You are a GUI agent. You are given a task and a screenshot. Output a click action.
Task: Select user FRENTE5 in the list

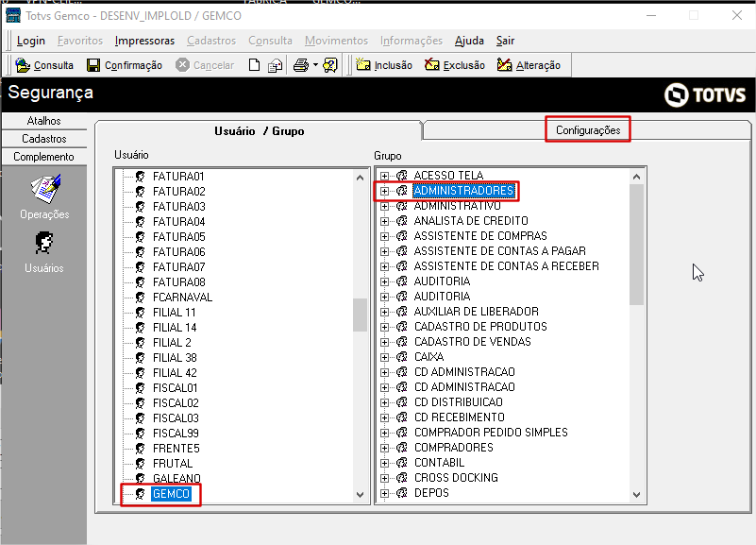click(x=176, y=449)
